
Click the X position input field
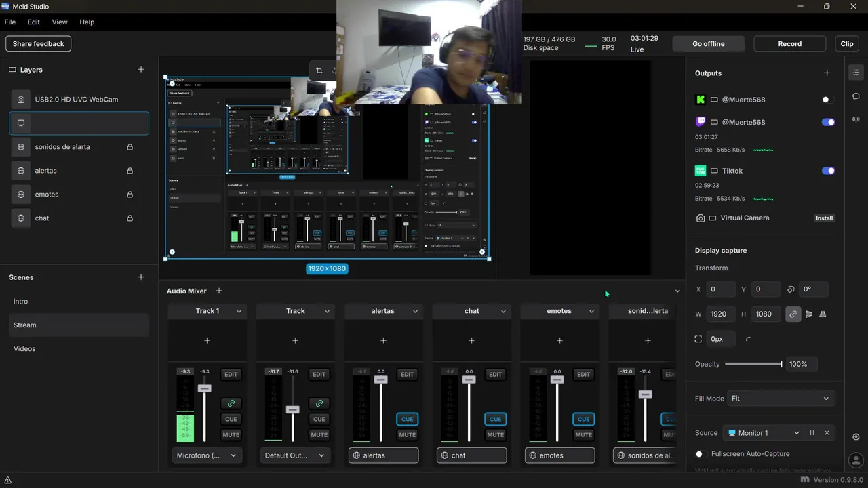click(x=720, y=289)
